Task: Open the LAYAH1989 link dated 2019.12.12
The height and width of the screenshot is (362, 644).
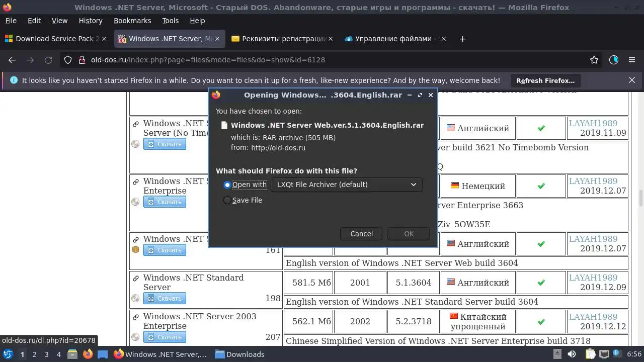Action: pyautogui.click(x=593, y=317)
